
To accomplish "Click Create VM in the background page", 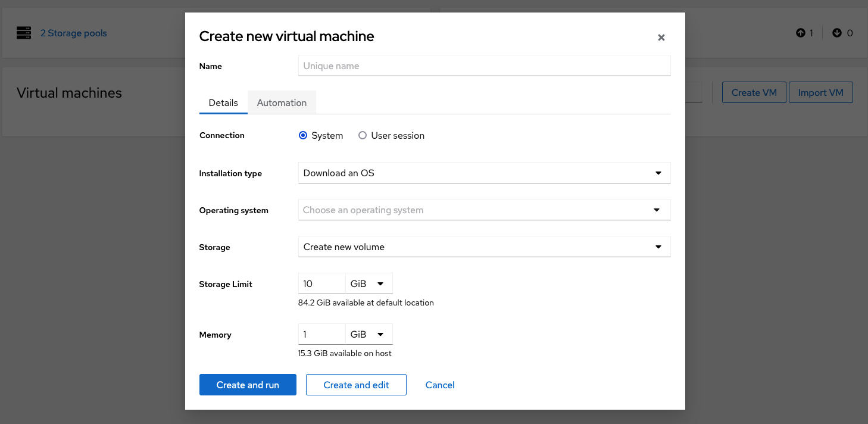I will click(x=754, y=92).
